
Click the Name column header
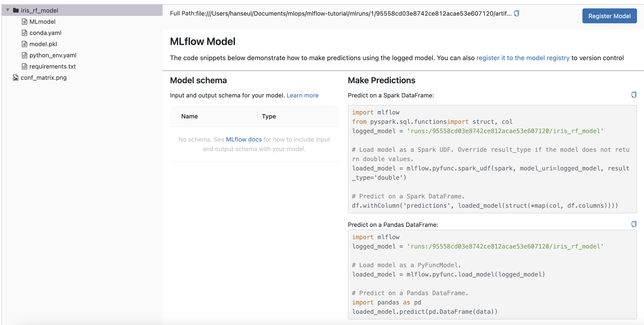(x=189, y=116)
